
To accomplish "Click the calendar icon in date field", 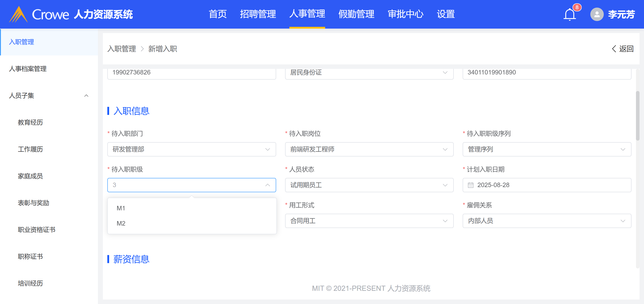I will click(x=470, y=185).
